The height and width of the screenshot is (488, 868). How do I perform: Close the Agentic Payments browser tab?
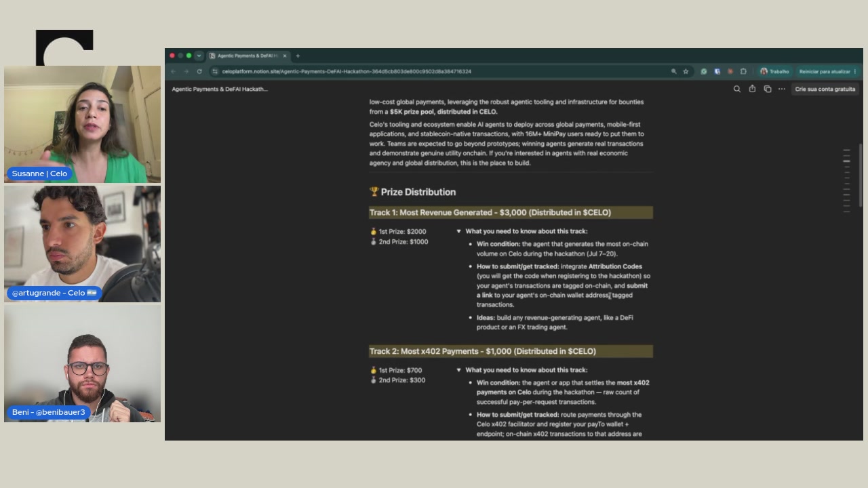pyautogui.click(x=285, y=56)
